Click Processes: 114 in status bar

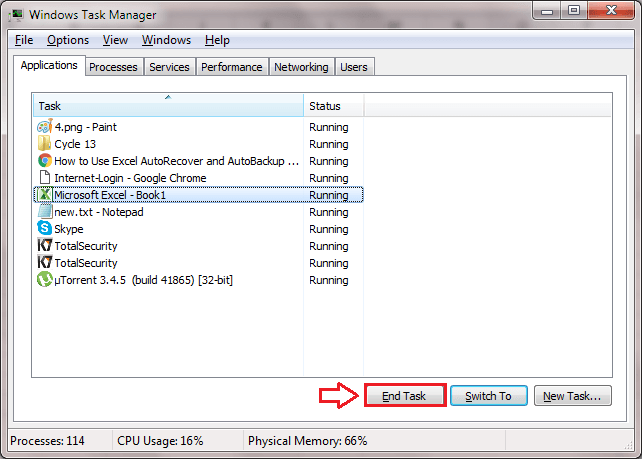click(x=47, y=441)
